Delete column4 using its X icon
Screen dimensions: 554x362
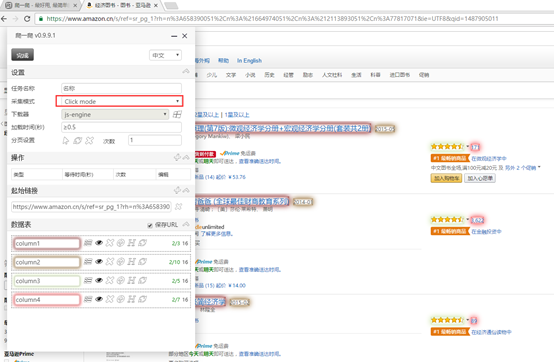(110, 299)
